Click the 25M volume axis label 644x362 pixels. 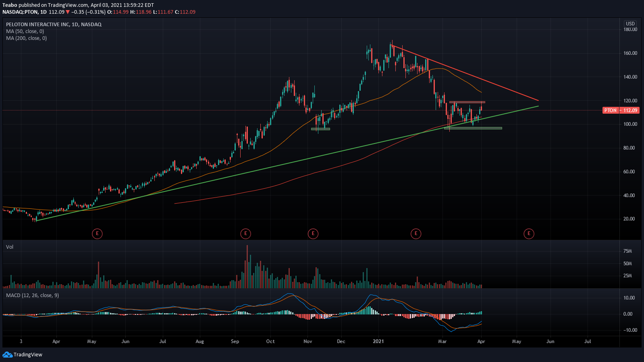[627, 276]
